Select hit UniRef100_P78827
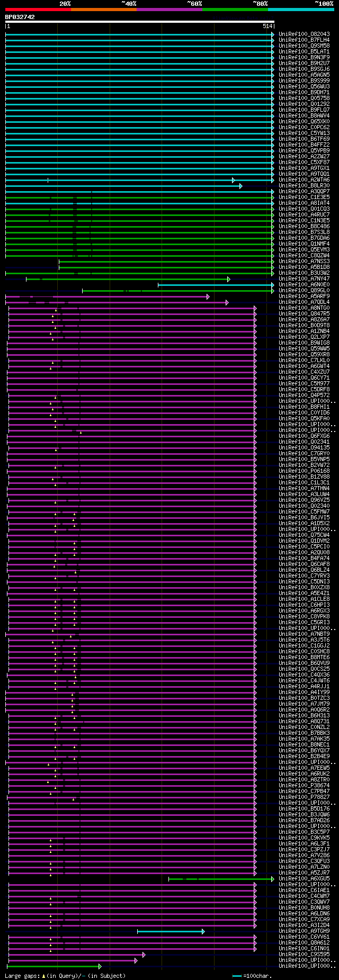This screenshot has height=980, width=339. click(x=304, y=797)
